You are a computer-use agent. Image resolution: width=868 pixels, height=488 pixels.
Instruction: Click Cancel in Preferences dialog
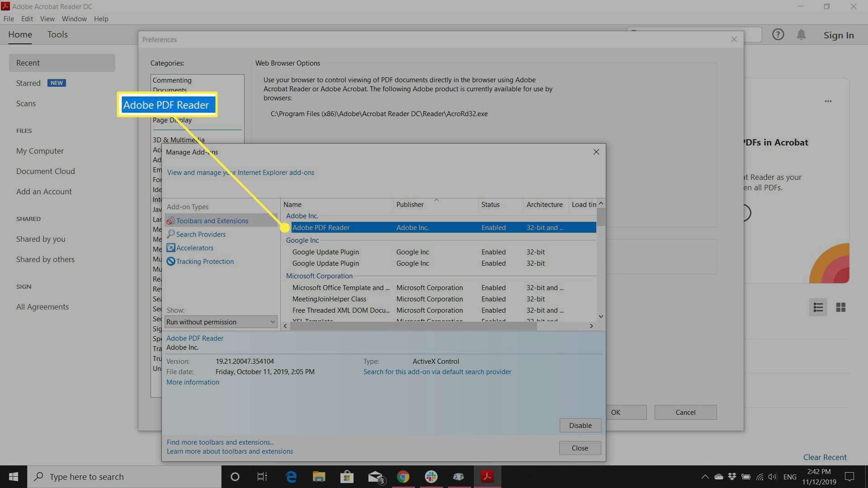tap(685, 412)
